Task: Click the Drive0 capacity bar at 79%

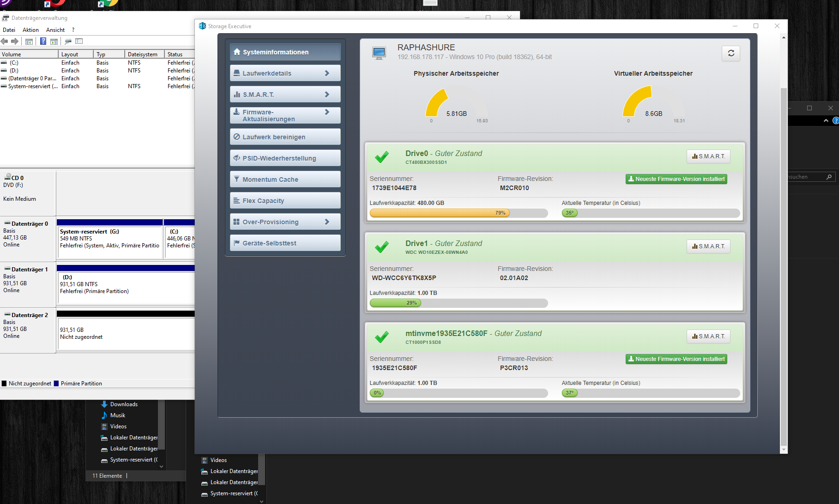Action: pyautogui.click(x=459, y=213)
